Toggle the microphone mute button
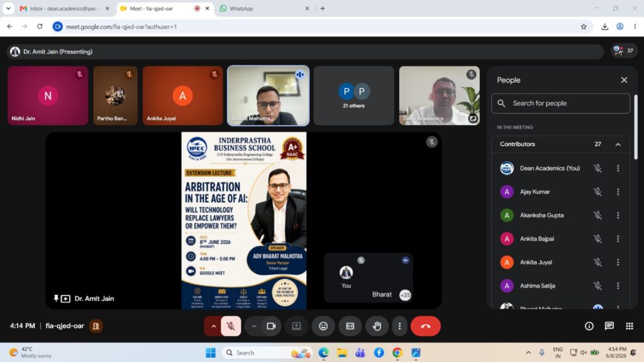This screenshot has height=362, width=644. tap(231, 326)
